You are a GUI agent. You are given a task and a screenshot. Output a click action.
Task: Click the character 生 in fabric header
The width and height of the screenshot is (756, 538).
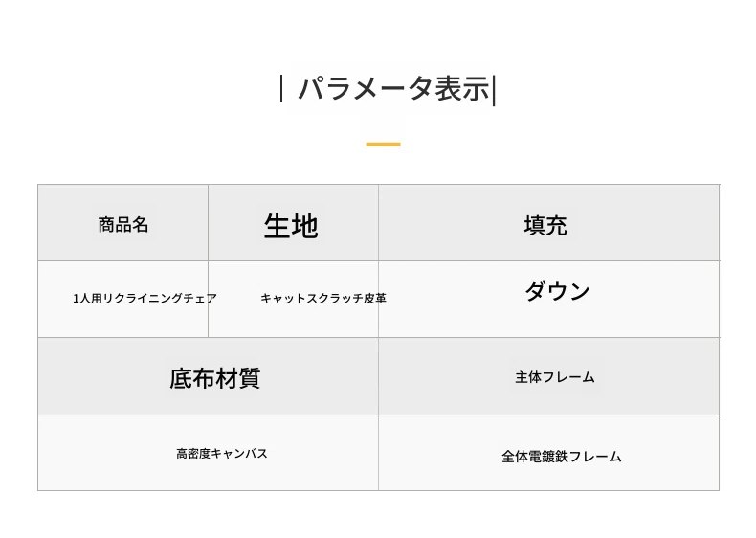tap(278, 226)
